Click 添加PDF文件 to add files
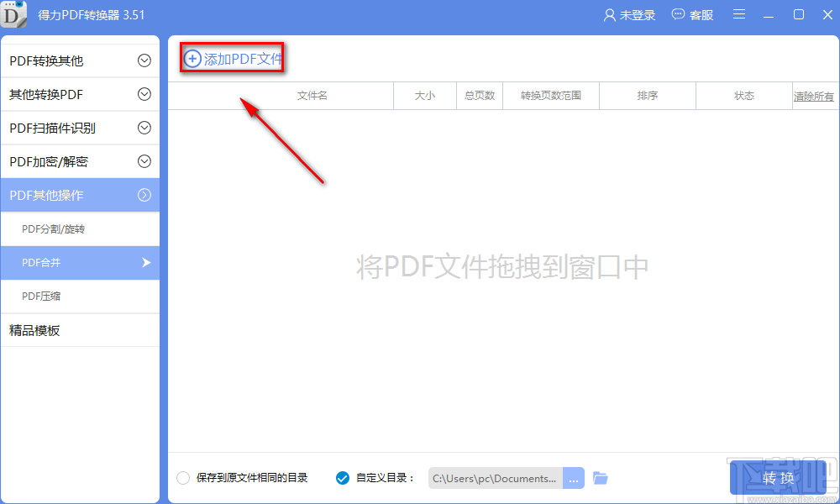Viewport: 840px width, 504px height. pyautogui.click(x=233, y=59)
